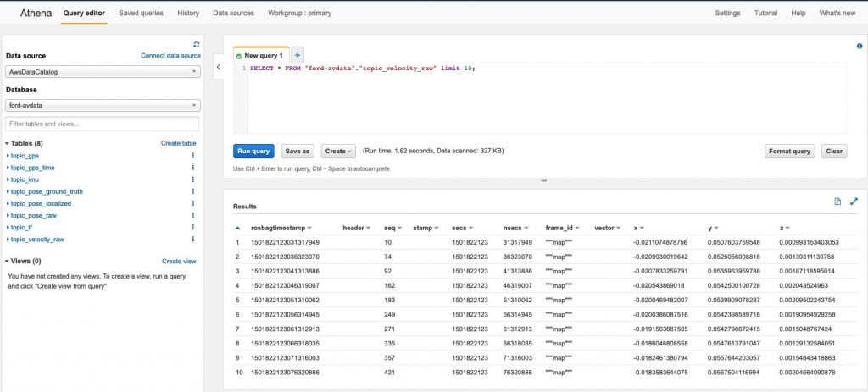The height and width of the screenshot is (392, 868).
Task: Click the Run query button
Action: (x=253, y=151)
